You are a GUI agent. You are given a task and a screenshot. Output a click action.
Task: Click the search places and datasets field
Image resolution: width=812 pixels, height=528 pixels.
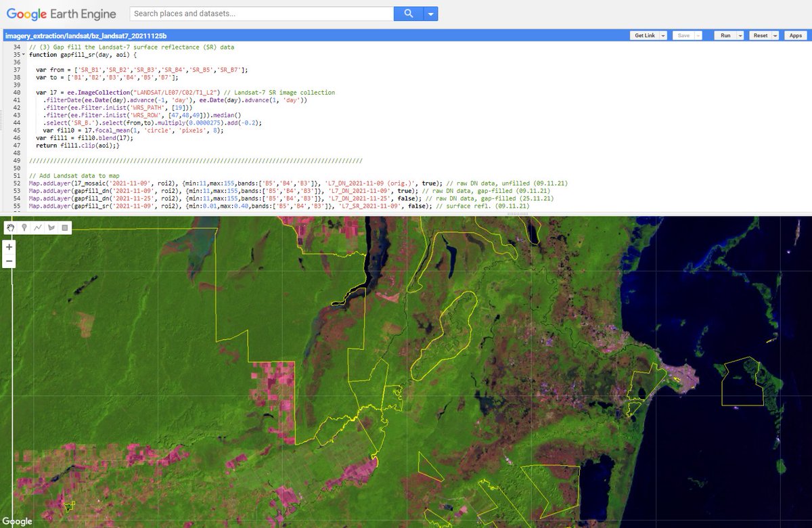click(x=261, y=14)
